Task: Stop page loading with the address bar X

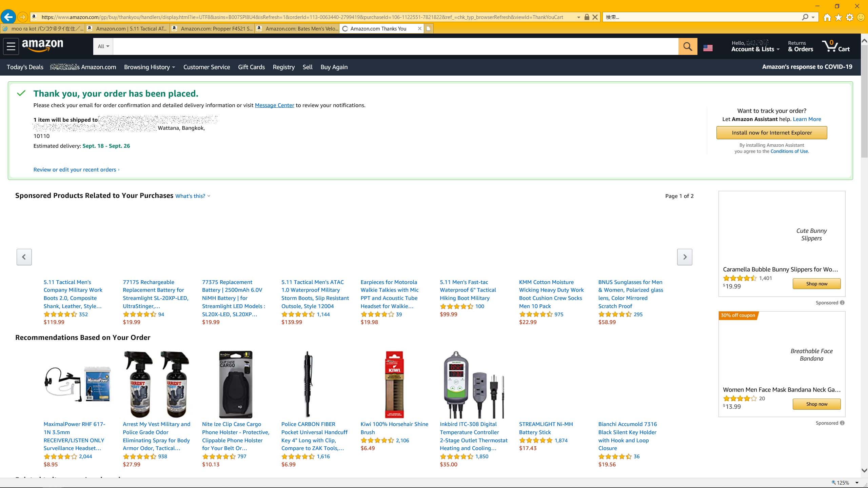Action: [x=595, y=17]
